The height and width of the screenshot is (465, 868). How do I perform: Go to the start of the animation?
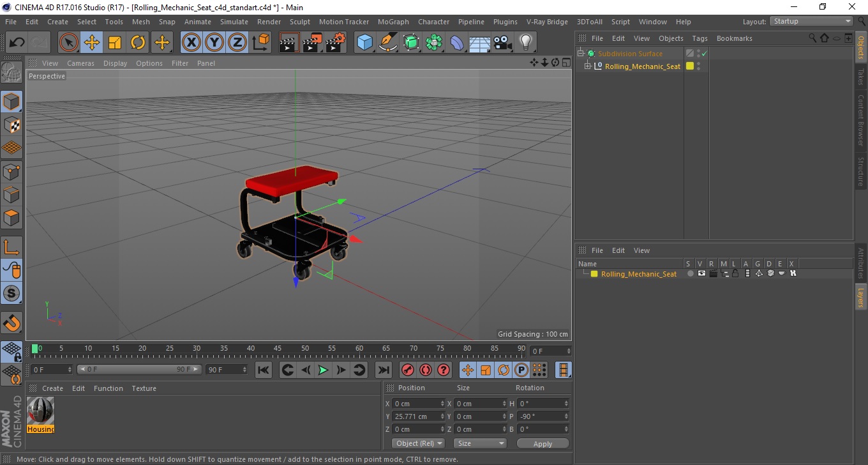click(264, 370)
